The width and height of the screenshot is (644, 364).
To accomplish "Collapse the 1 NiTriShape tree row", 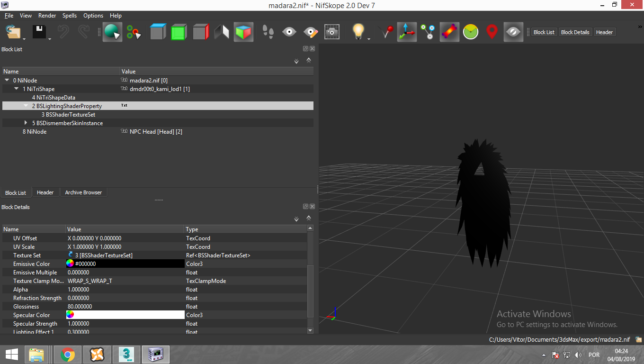I will [x=17, y=89].
